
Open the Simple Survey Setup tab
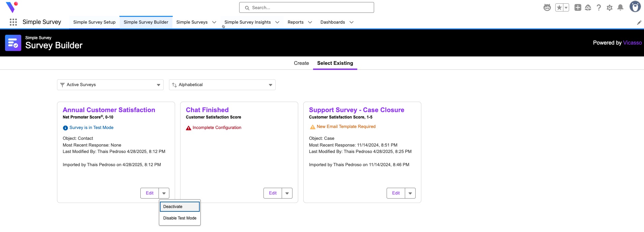(x=94, y=22)
